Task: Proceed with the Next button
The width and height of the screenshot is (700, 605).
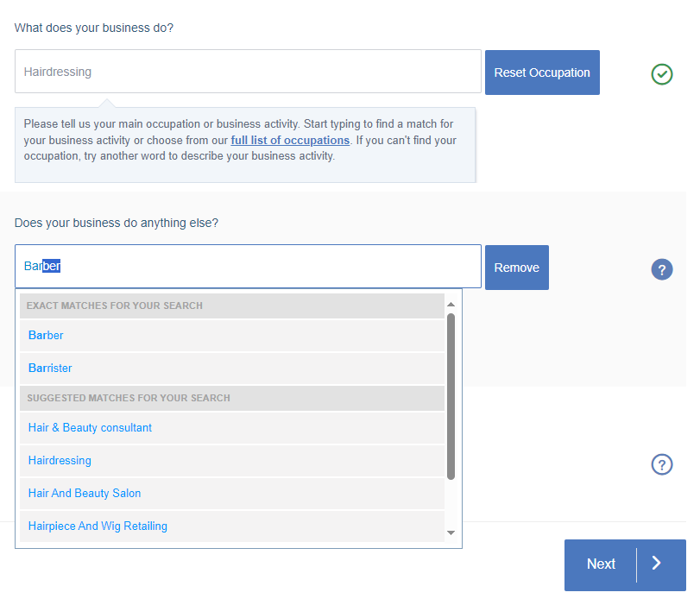Action: pos(625,564)
